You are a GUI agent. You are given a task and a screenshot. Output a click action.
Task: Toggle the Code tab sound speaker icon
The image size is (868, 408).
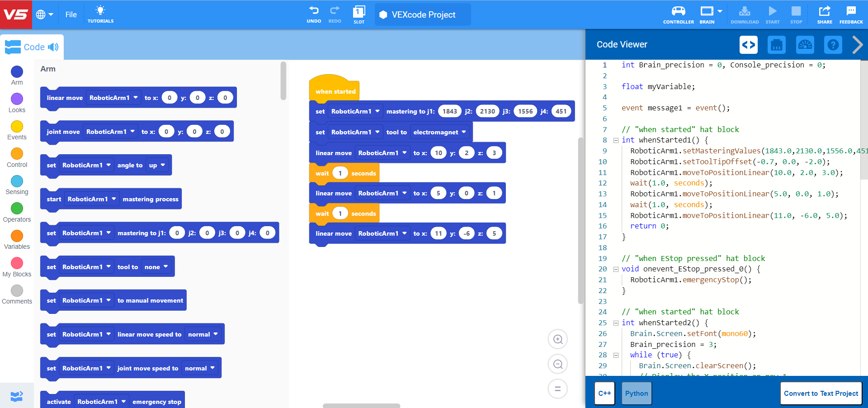pos(53,47)
